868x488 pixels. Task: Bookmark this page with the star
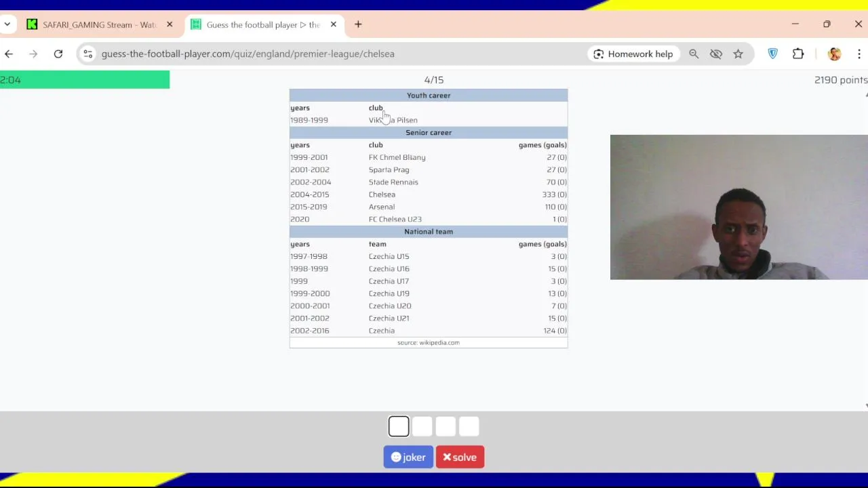(x=738, y=54)
